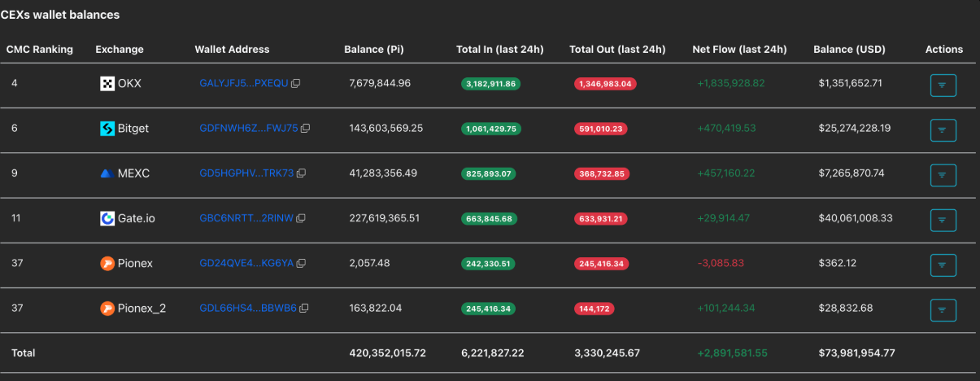
Task: Sort by Net Flow (last 24h) header
Action: tap(738, 50)
